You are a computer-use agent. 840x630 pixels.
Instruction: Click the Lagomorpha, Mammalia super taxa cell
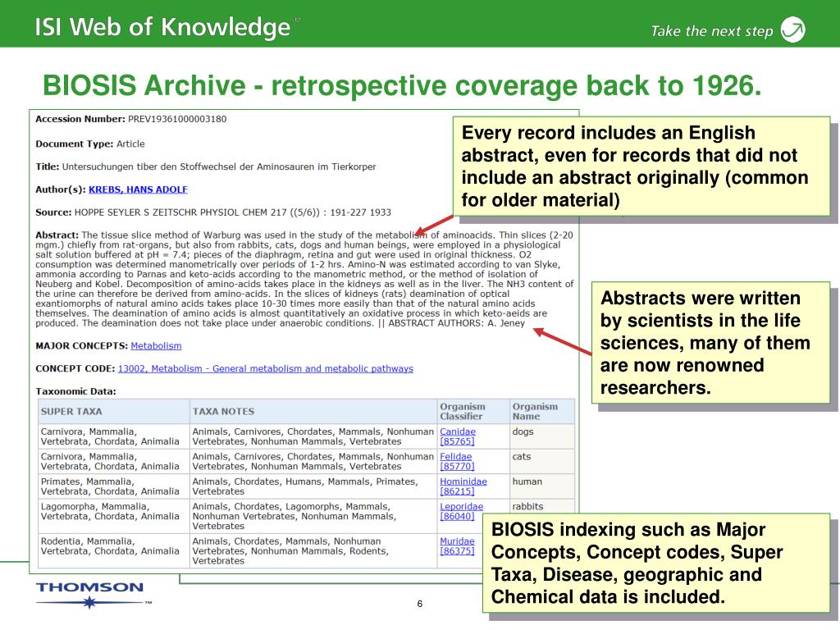point(113,517)
